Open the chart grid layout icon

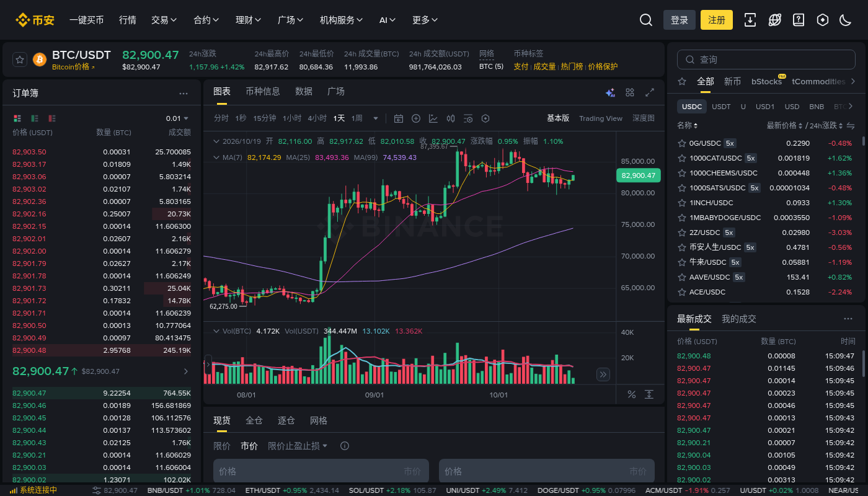coord(630,92)
